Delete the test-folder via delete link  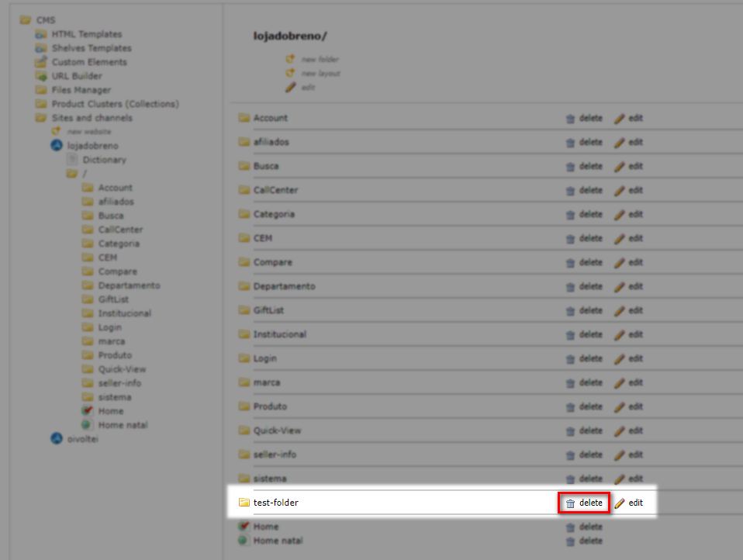click(x=590, y=503)
